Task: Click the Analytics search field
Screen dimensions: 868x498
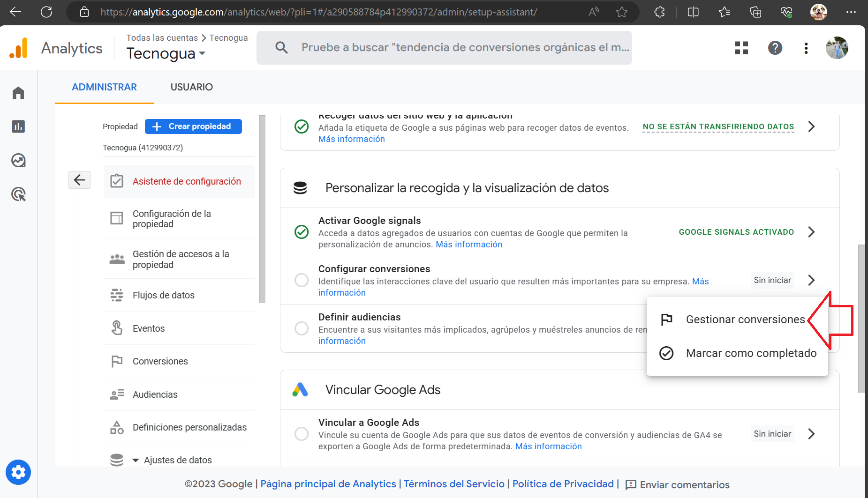Action: pos(444,47)
